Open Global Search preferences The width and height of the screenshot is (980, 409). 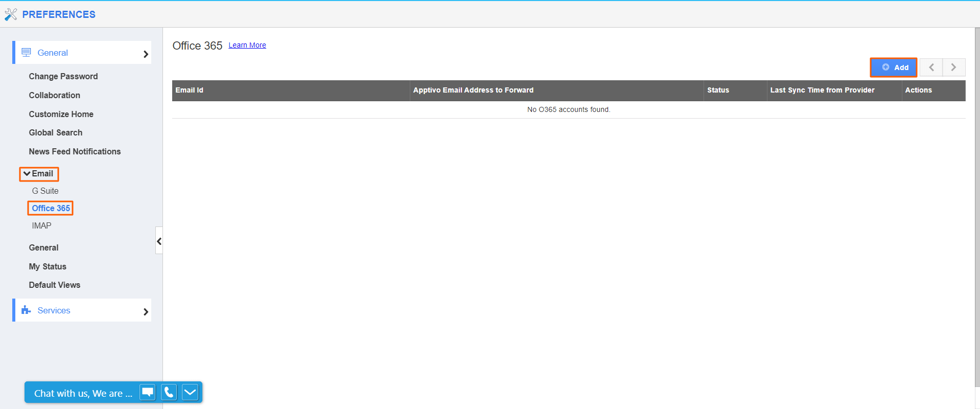(56, 132)
